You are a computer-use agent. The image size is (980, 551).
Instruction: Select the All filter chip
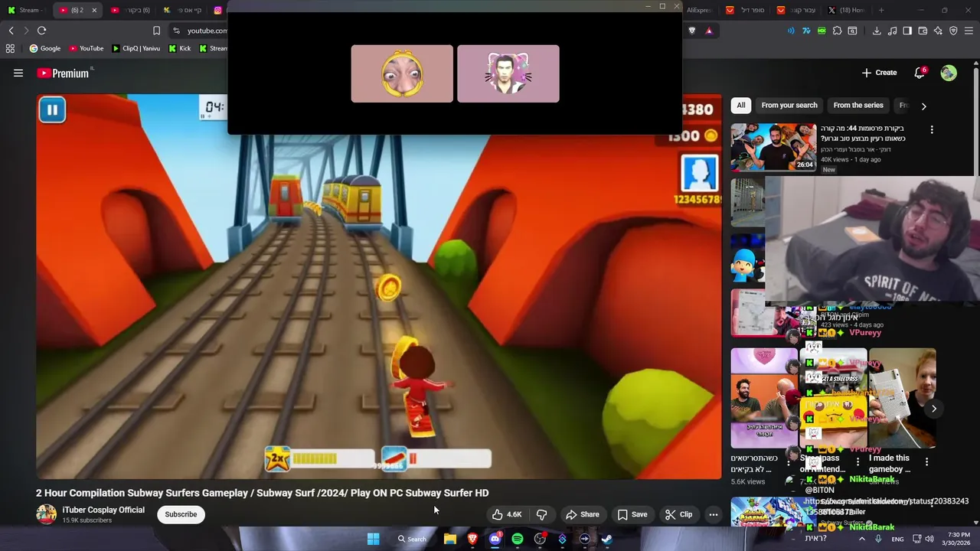tap(740, 106)
